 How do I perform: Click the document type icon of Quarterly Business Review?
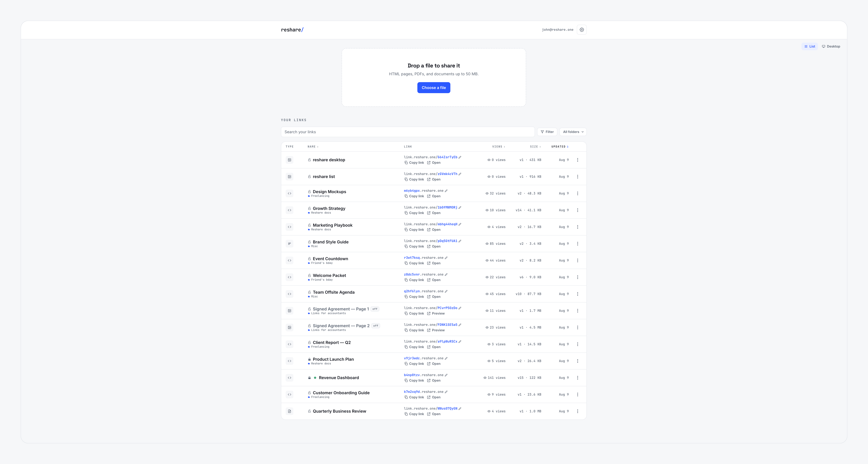289,411
